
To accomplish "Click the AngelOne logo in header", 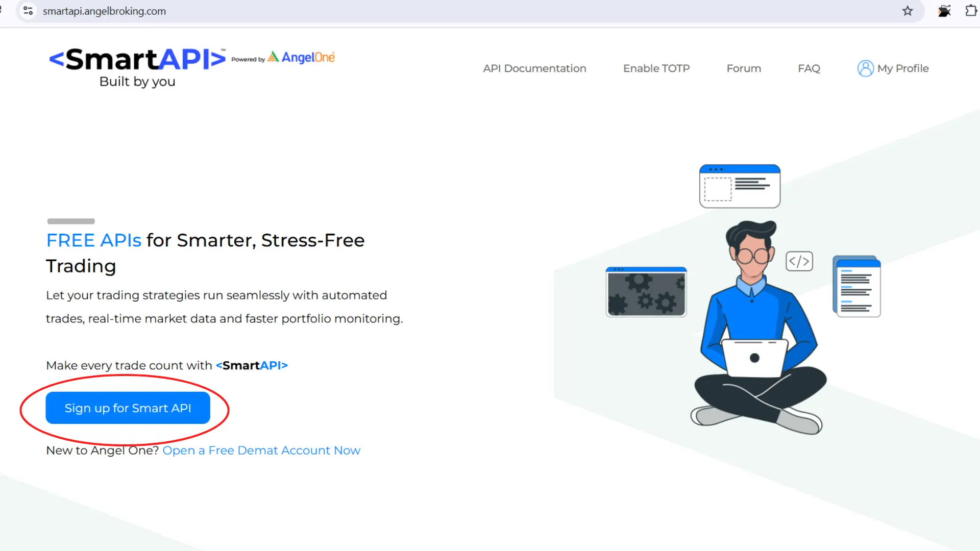I will 302,58.
